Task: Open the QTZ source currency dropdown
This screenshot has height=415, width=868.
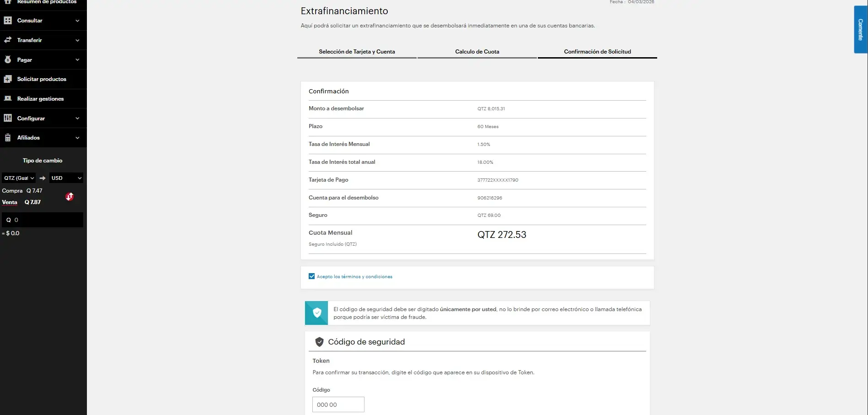Action: tap(19, 178)
